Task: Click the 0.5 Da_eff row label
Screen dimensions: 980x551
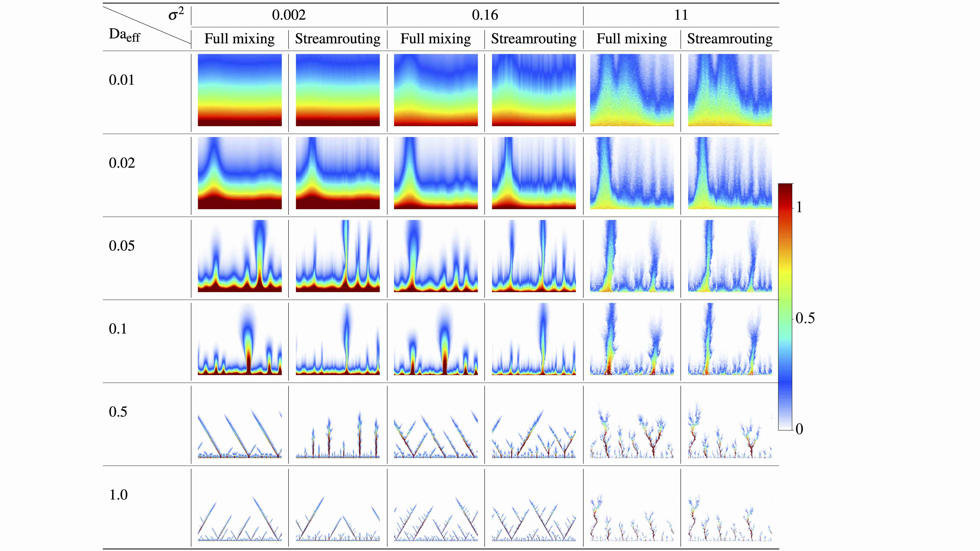Action: coord(118,412)
